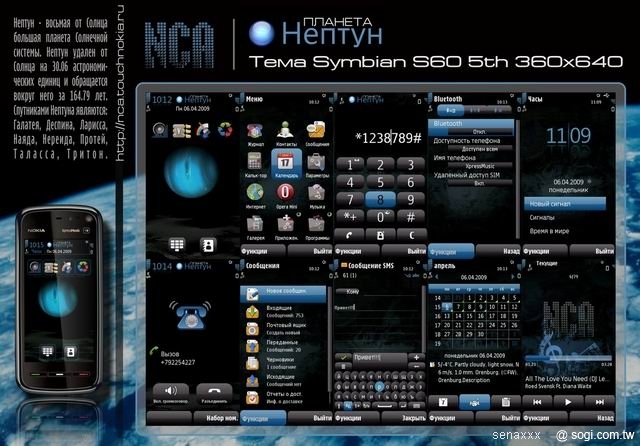This screenshot has height=446, width=640.
Task: Open Contacts icon in menu grid
Action: pyautogui.click(x=285, y=129)
